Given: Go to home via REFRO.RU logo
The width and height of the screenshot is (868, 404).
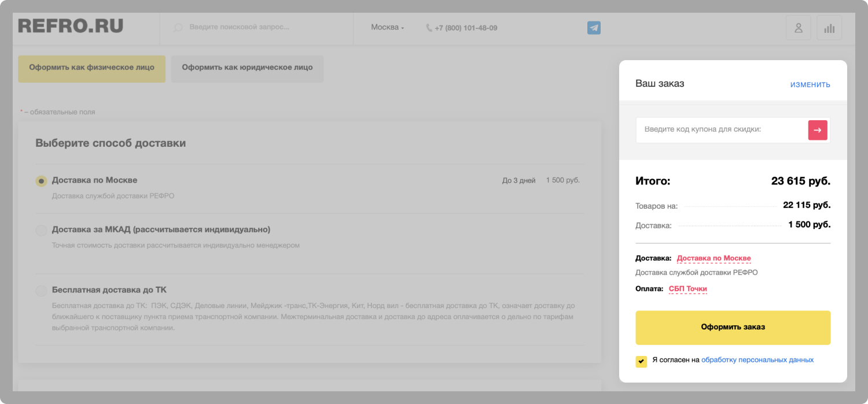Looking at the screenshot, I should point(71,26).
